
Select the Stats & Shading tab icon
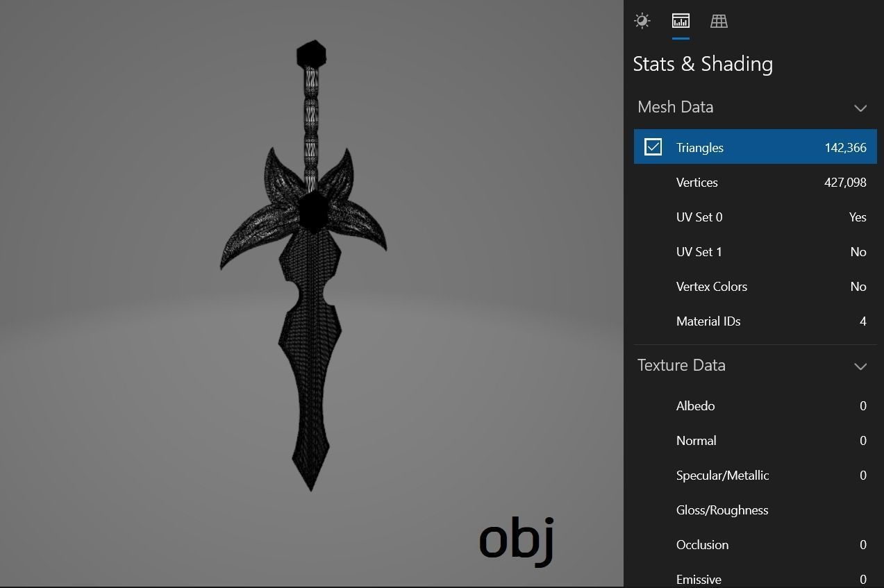click(x=681, y=21)
